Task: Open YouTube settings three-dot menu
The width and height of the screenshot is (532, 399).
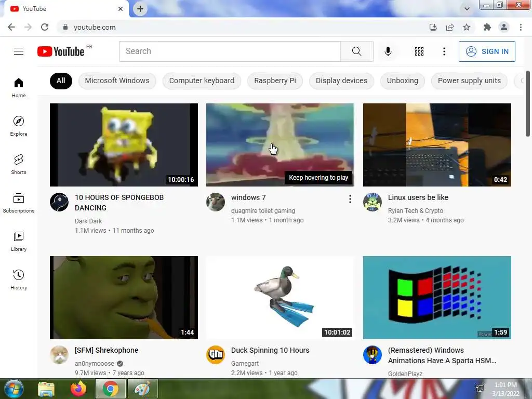Action: pyautogui.click(x=444, y=51)
